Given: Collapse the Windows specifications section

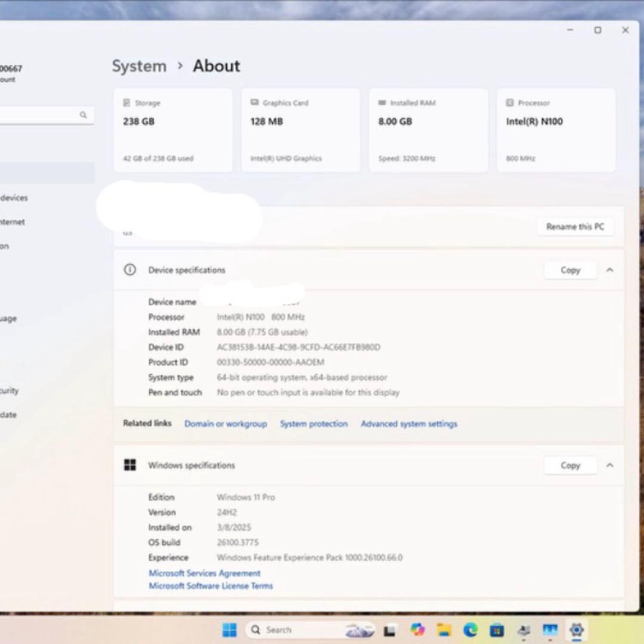Looking at the screenshot, I should (609, 465).
